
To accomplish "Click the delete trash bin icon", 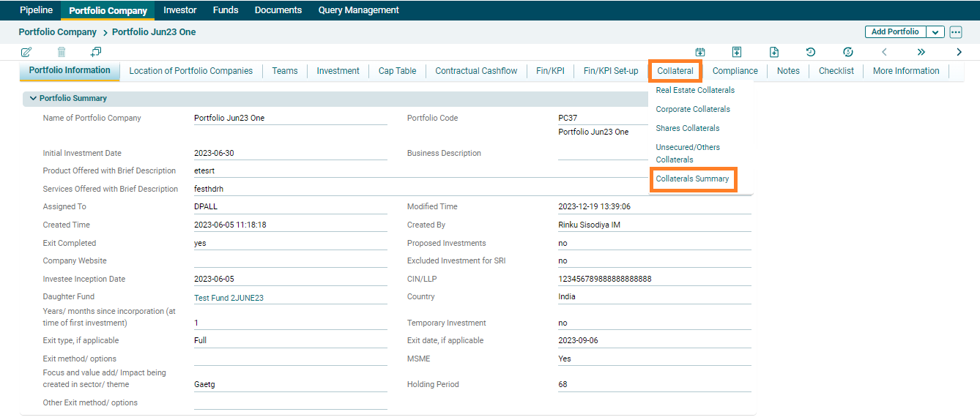I will click(x=62, y=52).
